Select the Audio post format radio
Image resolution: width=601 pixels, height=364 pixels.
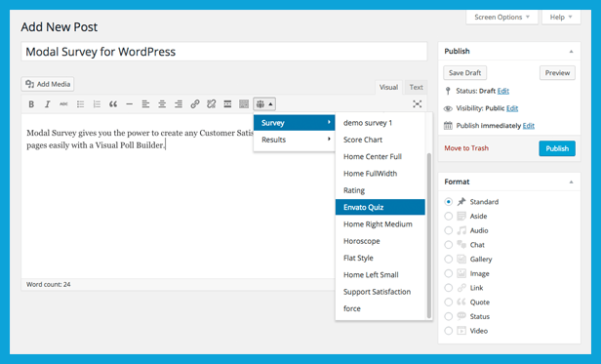tap(448, 230)
